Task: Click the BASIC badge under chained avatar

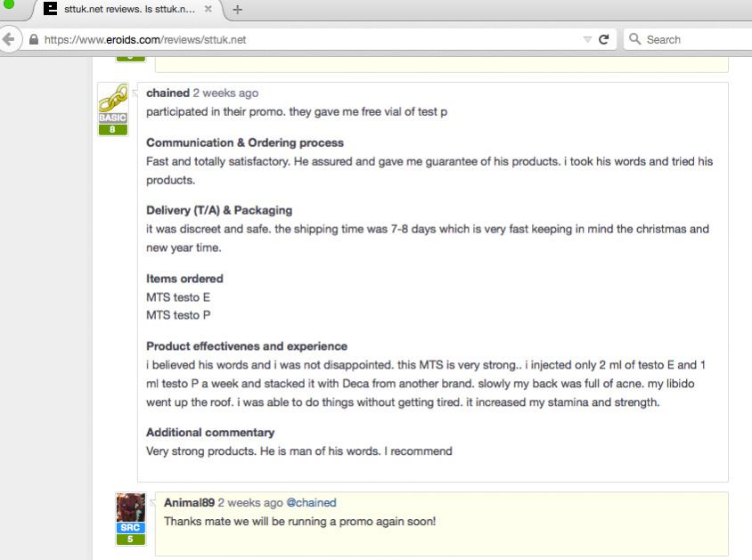Action: click(113, 118)
